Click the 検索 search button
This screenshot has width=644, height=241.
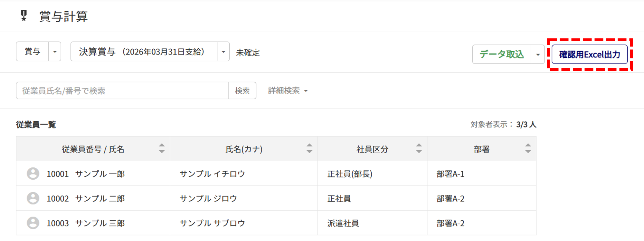242,91
